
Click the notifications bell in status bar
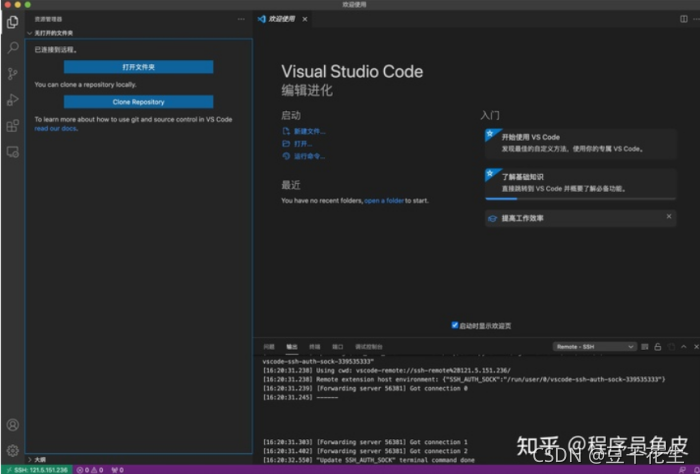(x=696, y=470)
